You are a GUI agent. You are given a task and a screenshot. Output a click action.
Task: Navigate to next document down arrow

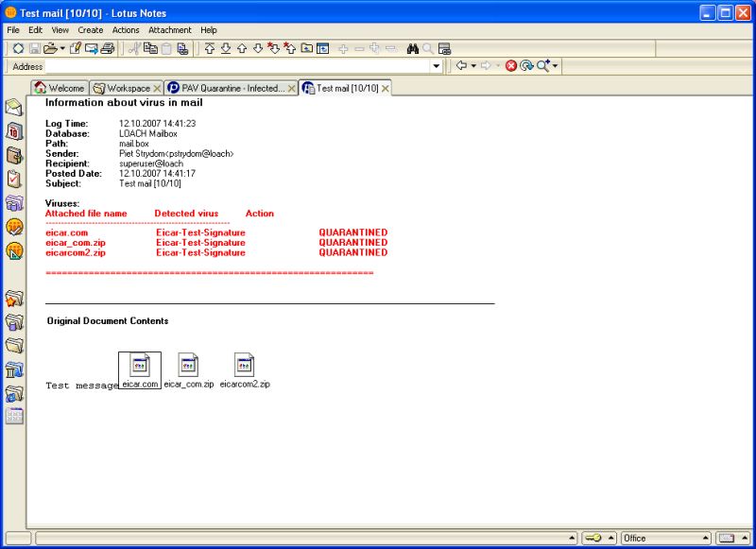point(258,49)
